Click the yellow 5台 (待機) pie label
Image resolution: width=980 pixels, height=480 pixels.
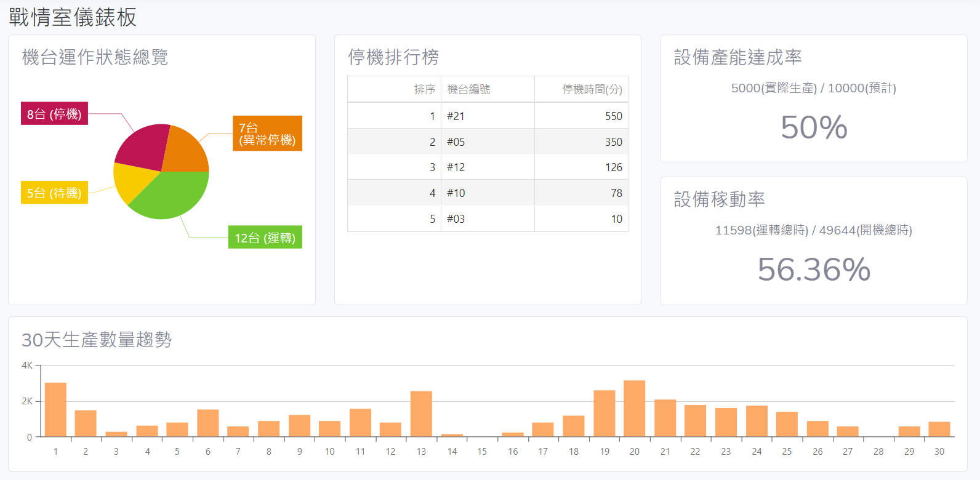[x=54, y=193]
